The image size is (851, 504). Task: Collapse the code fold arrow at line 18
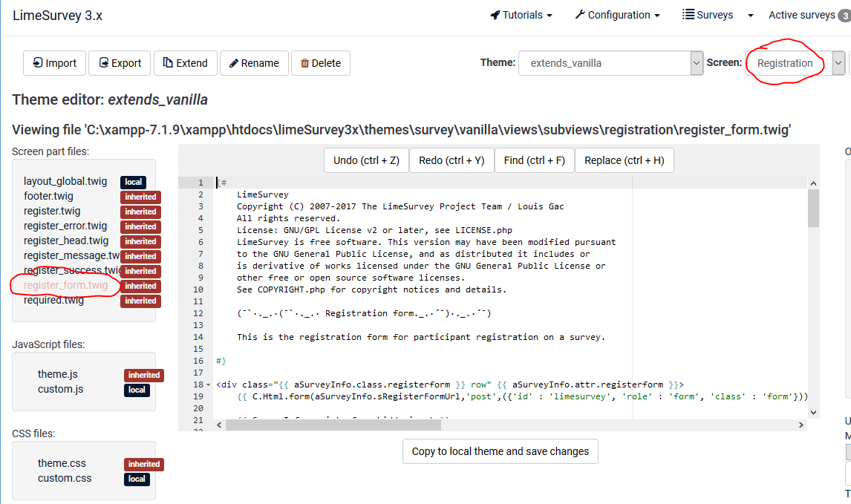(x=209, y=384)
